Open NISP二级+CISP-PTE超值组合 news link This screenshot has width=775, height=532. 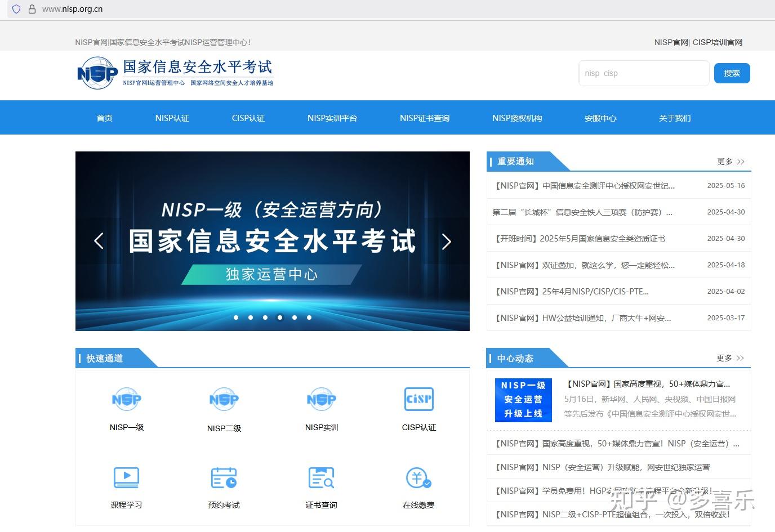tap(611, 515)
